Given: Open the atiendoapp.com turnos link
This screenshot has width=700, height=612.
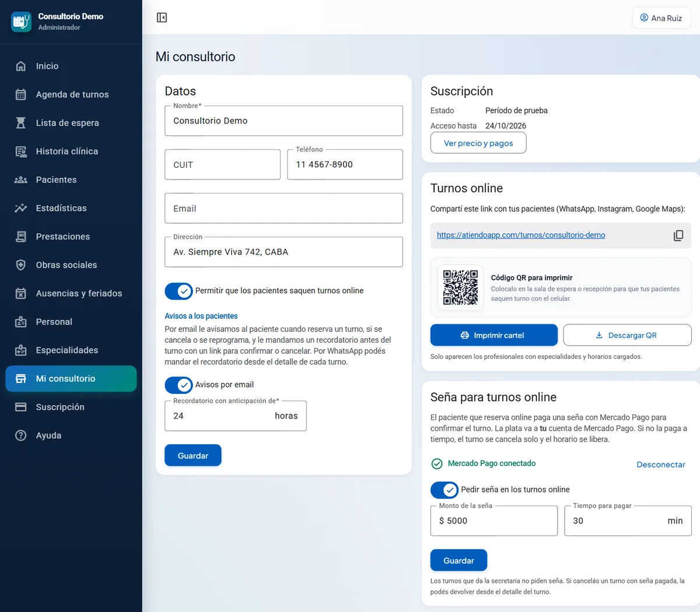Looking at the screenshot, I should (x=521, y=235).
